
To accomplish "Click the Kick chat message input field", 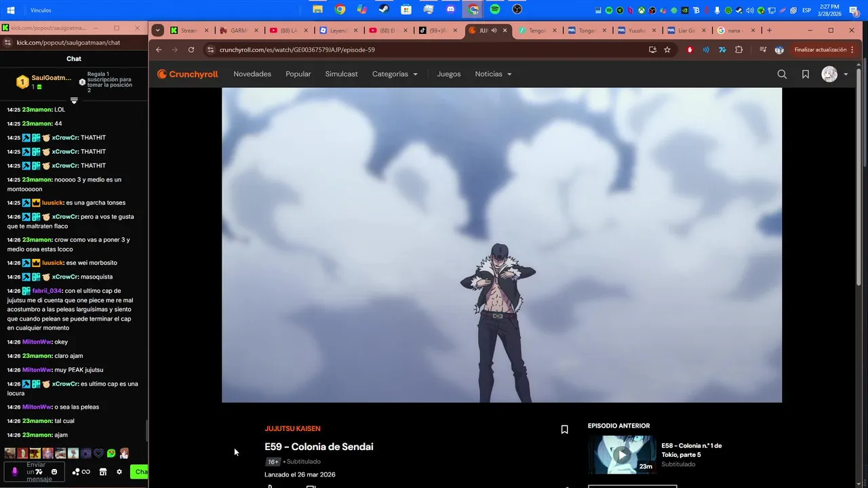I will (35, 472).
